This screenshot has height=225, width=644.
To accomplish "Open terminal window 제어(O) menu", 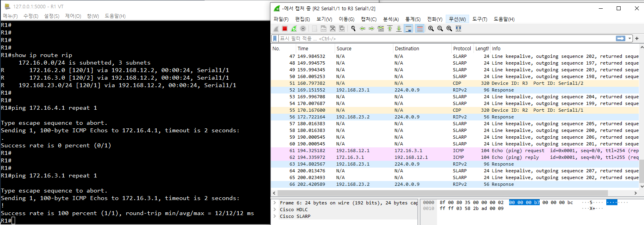I will point(73,16).
